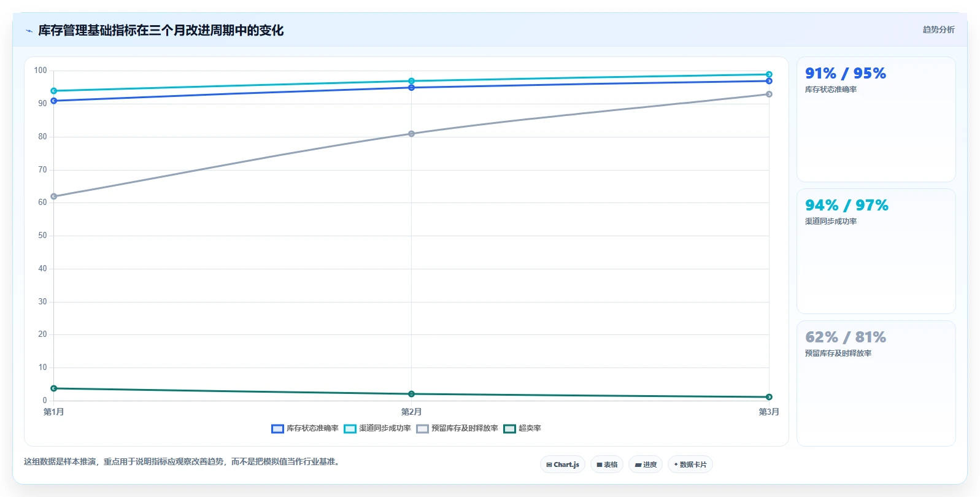Image resolution: width=980 pixels, height=497 pixels.
Task: Select the 库存状态准确率 data point at 第2月
Action: pos(411,88)
